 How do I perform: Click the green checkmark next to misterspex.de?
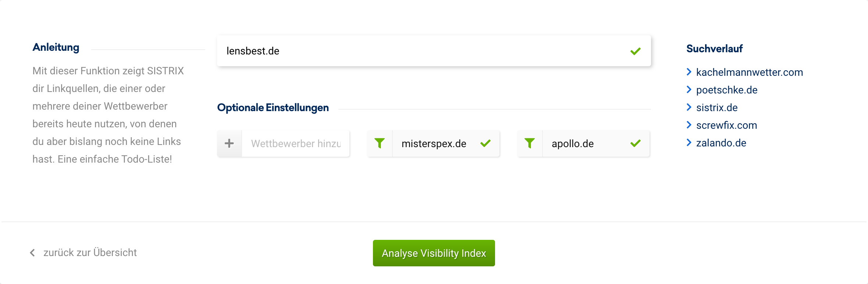(485, 143)
